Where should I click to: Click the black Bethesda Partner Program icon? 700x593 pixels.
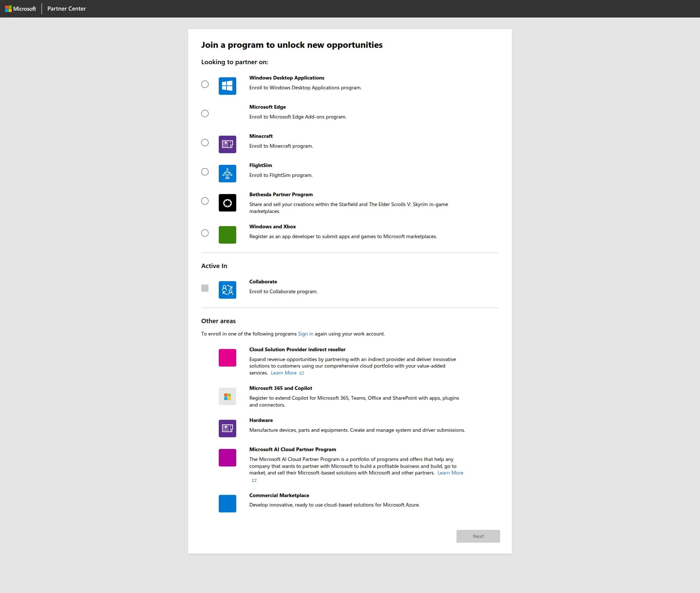pyautogui.click(x=227, y=203)
